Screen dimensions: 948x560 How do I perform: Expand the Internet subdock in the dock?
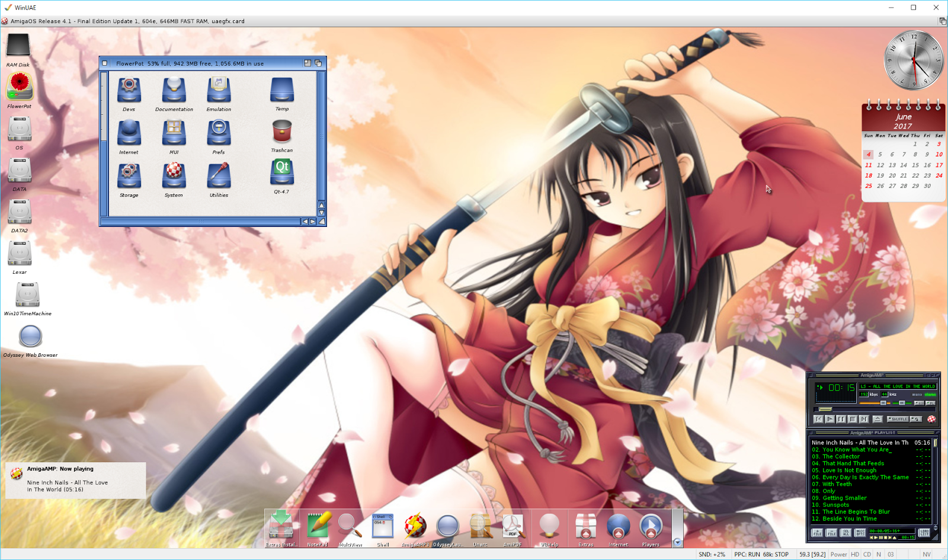618,528
